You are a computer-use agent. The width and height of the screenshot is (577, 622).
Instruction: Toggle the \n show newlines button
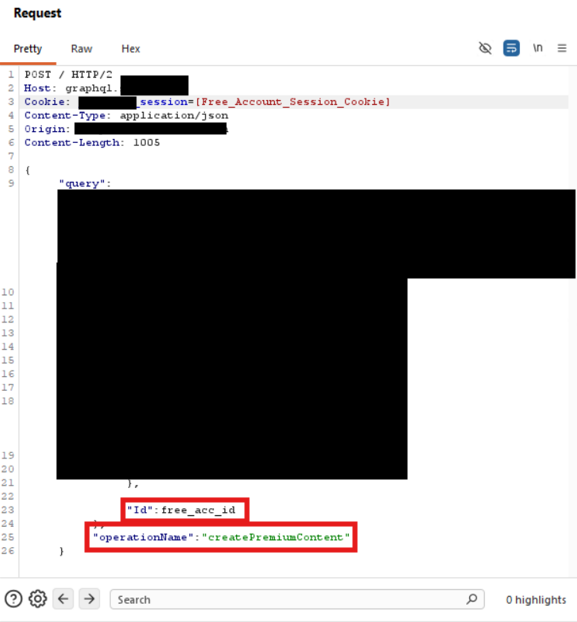(537, 48)
